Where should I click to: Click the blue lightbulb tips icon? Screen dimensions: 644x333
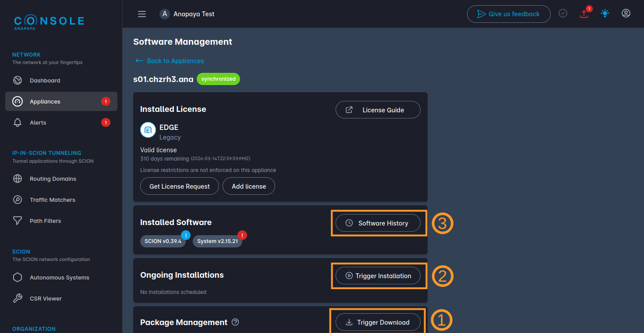[605, 13]
